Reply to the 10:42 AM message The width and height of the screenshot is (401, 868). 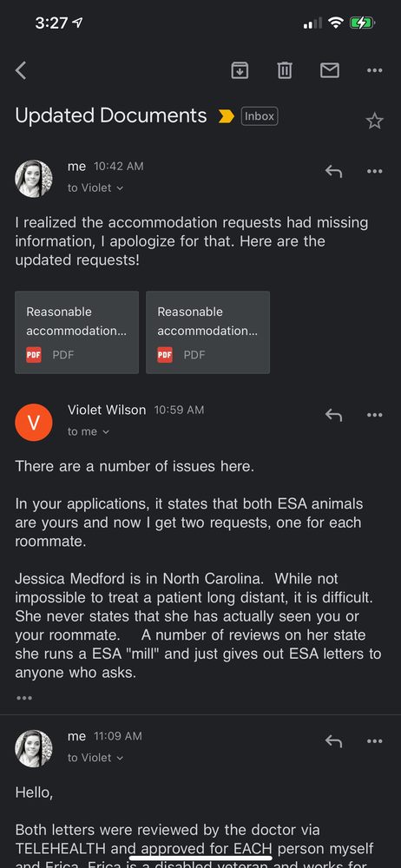click(333, 171)
